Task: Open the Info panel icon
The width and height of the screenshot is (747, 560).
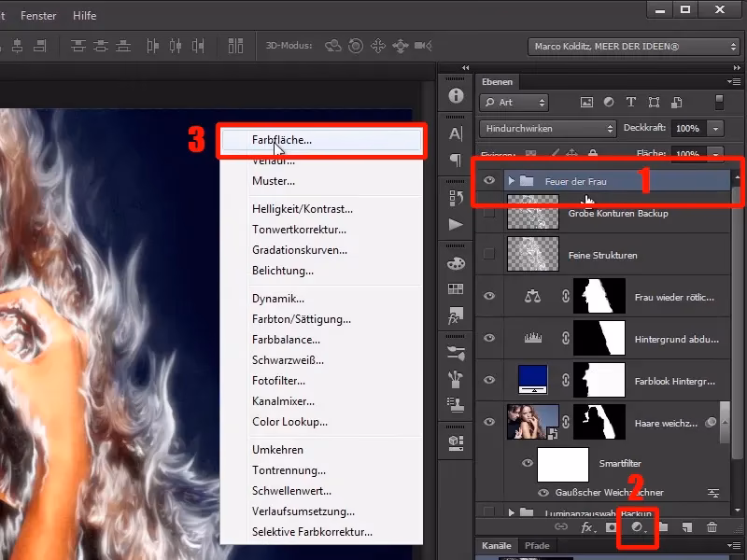Action: point(455,93)
